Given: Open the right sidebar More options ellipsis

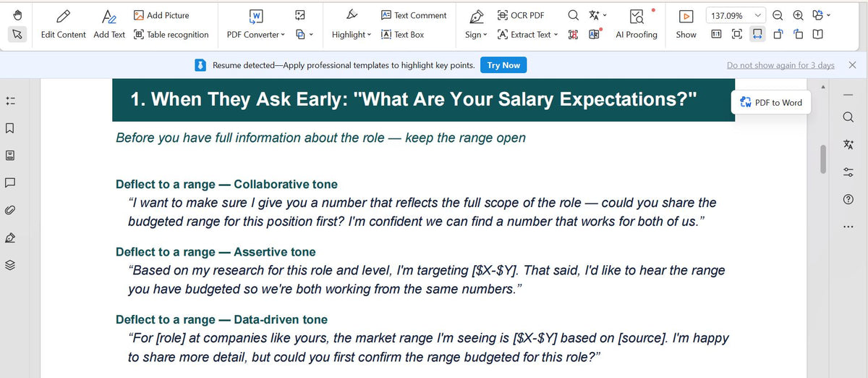Looking at the screenshot, I should (x=848, y=227).
